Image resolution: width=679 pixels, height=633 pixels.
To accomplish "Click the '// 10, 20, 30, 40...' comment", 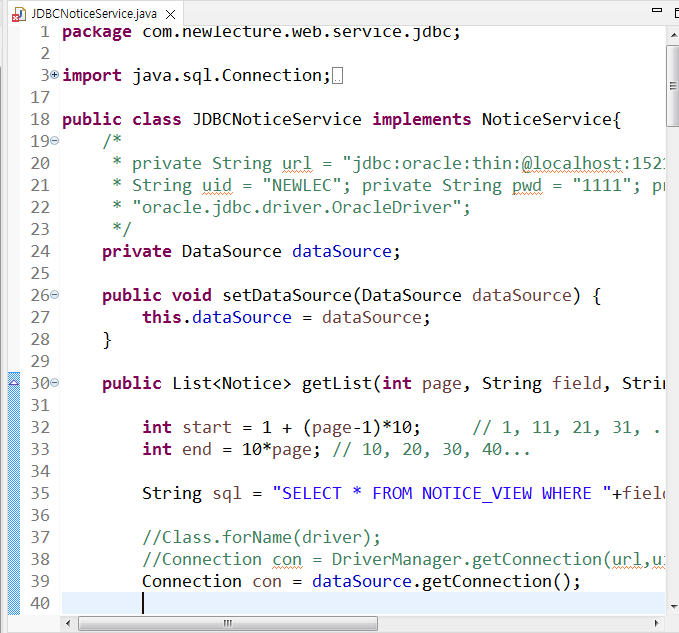I will point(431,449).
